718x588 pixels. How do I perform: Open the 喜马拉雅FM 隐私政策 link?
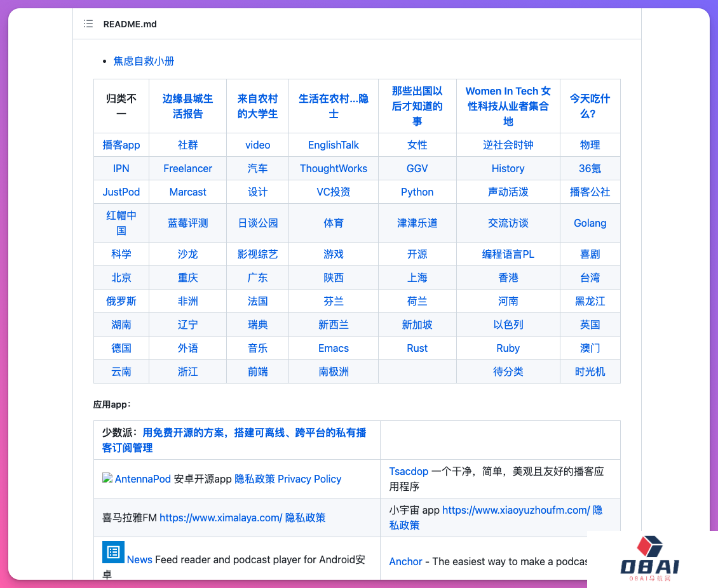(x=305, y=518)
